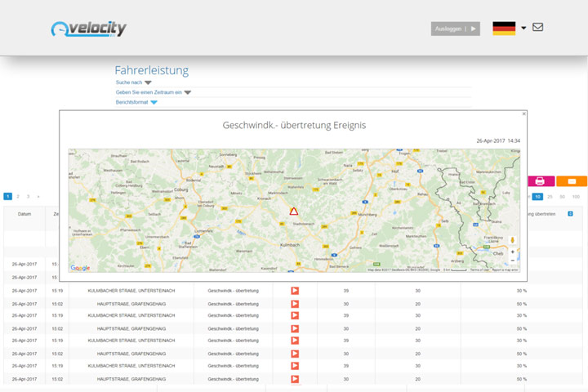
Task: Close the Geschwindk.-übertretung Ereignis popup
Action: [524, 114]
